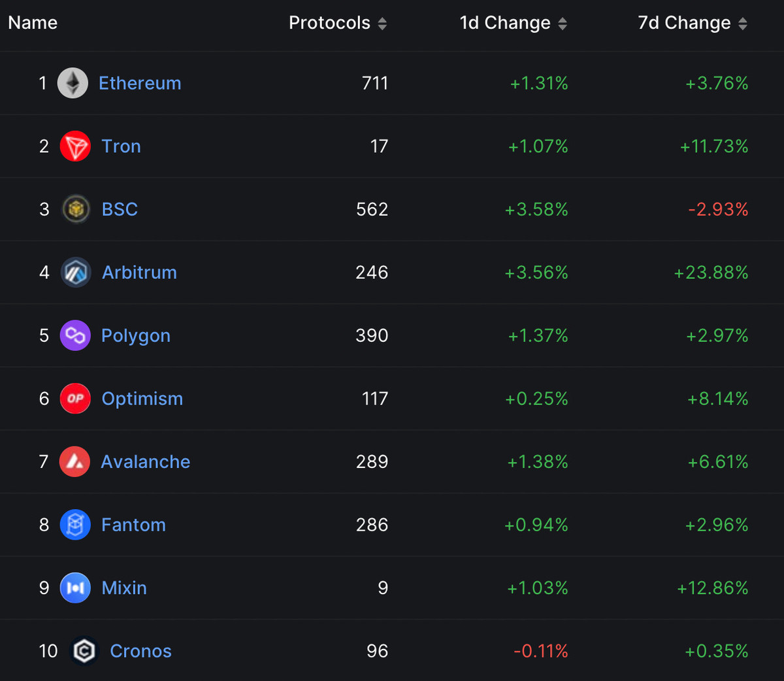The width and height of the screenshot is (784, 681).
Task: Click the BSC chain logo icon
Action: tap(76, 209)
